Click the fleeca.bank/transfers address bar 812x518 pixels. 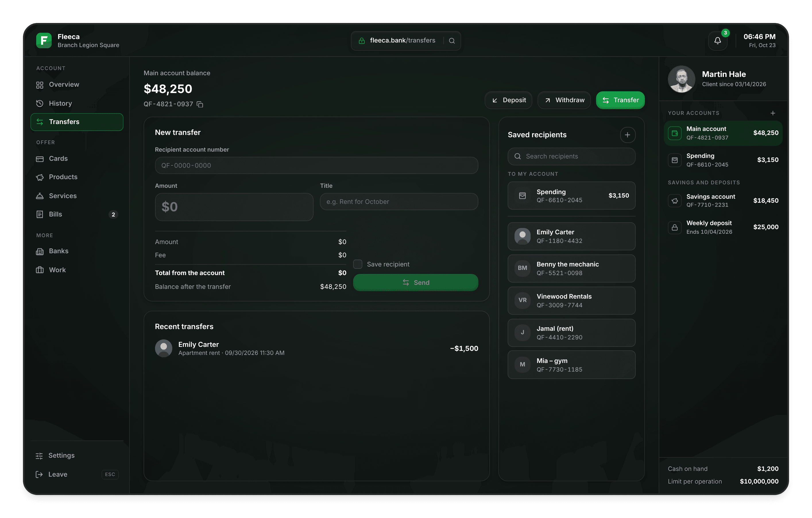[406, 41]
